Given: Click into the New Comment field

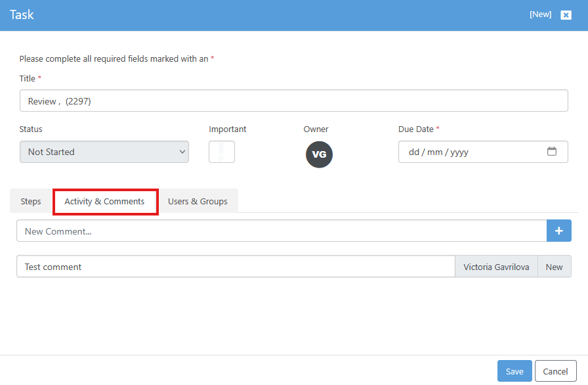Looking at the screenshot, I should pyautogui.click(x=282, y=231).
